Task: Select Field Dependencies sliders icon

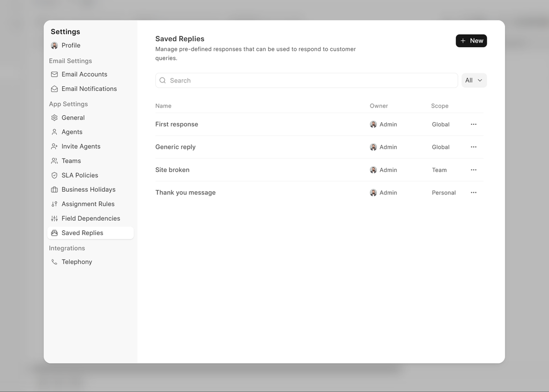Action: click(54, 218)
